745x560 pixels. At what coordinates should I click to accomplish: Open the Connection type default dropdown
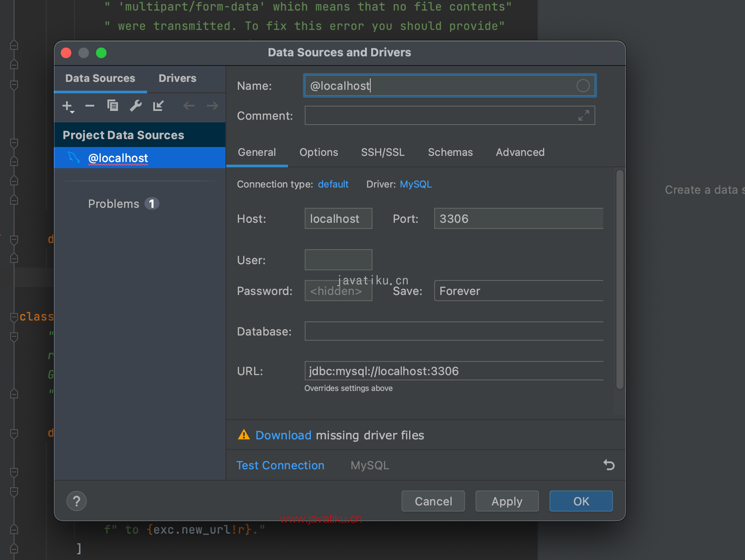click(333, 184)
